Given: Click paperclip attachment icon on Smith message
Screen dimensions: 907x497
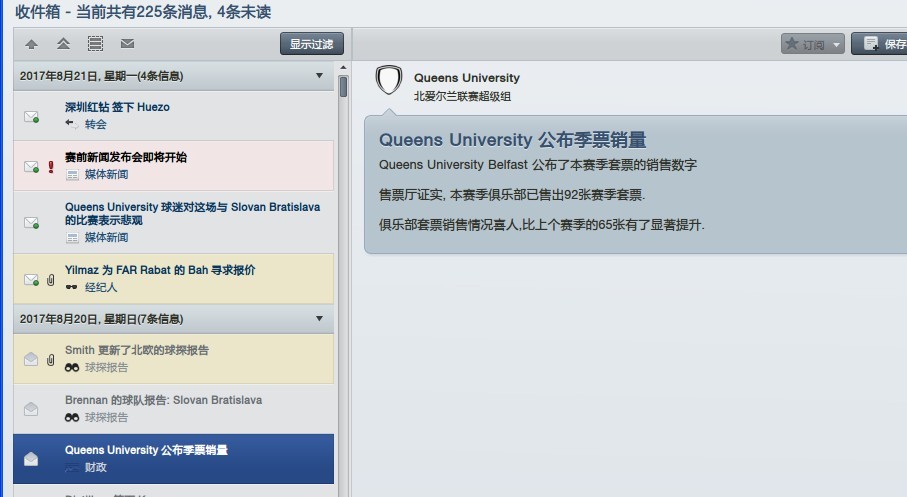Looking at the screenshot, I should click(51, 360).
